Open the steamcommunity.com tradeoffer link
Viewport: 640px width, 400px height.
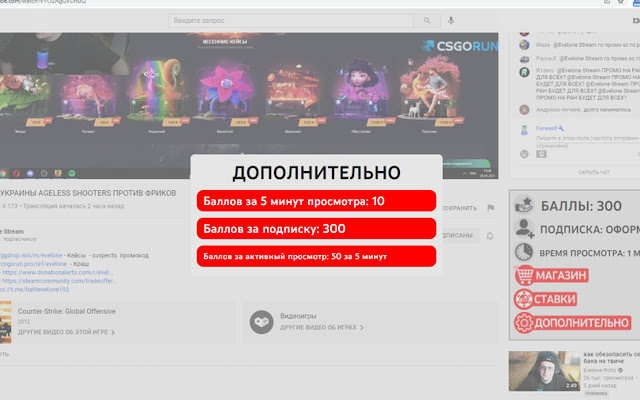tap(60, 281)
